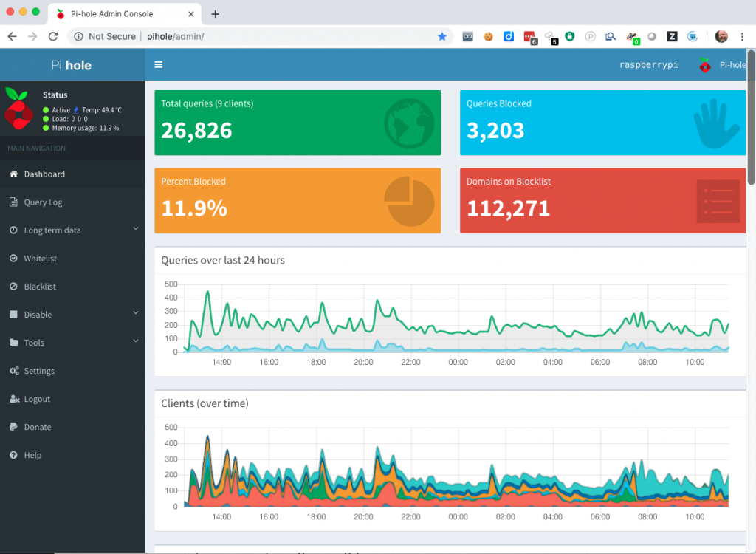Click the pie chart icon on Percent Blocked card

click(x=409, y=201)
